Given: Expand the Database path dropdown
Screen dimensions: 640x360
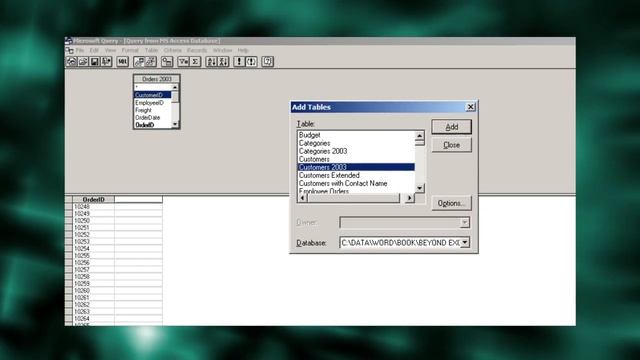Looking at the screenshot, I should [465, 242].
